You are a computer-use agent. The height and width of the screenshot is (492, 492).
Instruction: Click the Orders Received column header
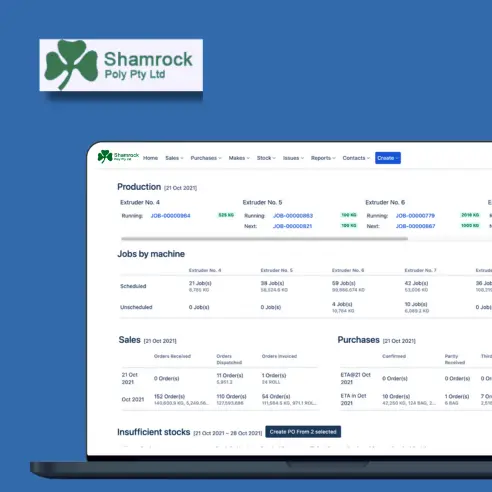(x=172, y=356)
